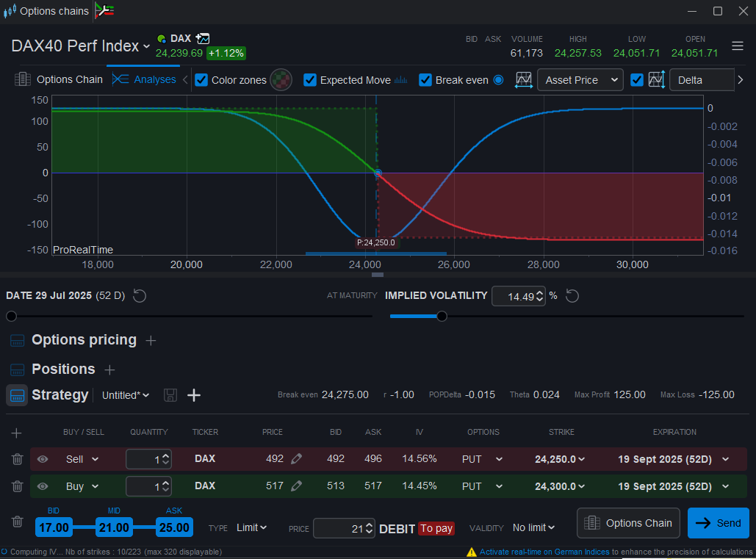This screenshot has height=559, width=756.
Task: Toggle visibility of the Sell leg
Action: [x=43, y=459]
